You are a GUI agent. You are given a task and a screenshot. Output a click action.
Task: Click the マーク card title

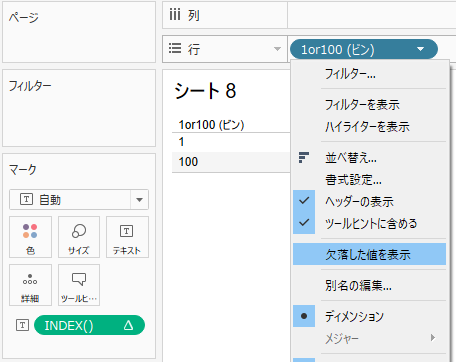coord(23,169)
